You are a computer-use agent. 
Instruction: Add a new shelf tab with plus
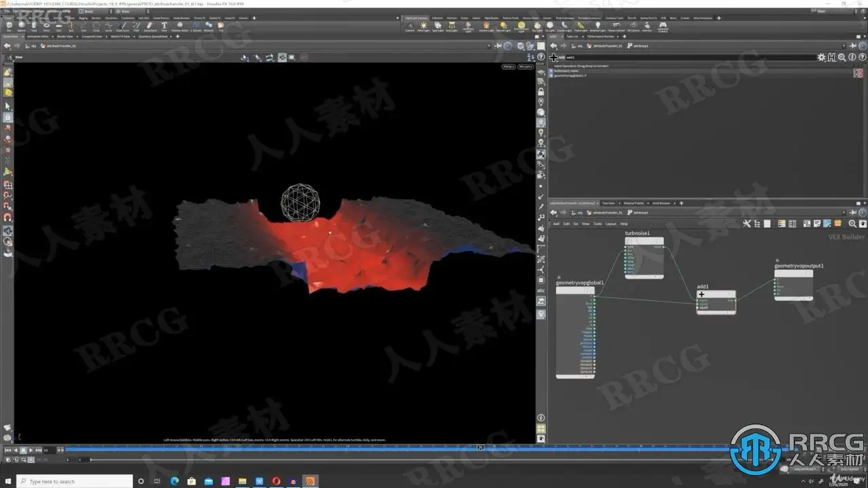[254, 18]
